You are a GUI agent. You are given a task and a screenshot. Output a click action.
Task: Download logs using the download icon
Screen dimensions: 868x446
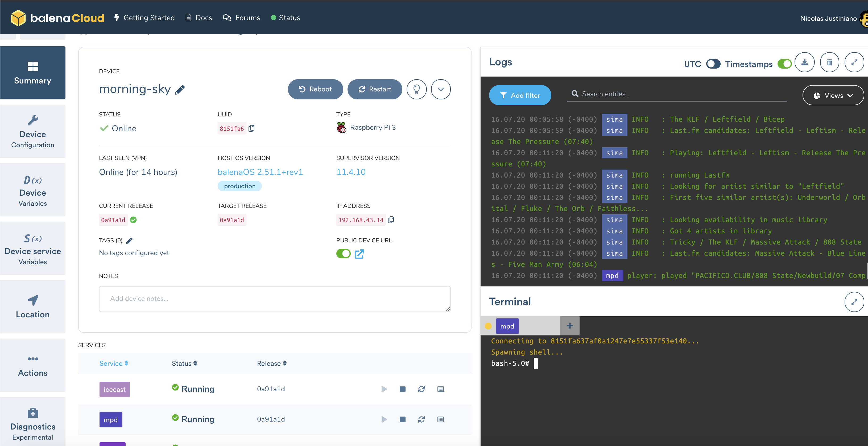click(804, 63)
